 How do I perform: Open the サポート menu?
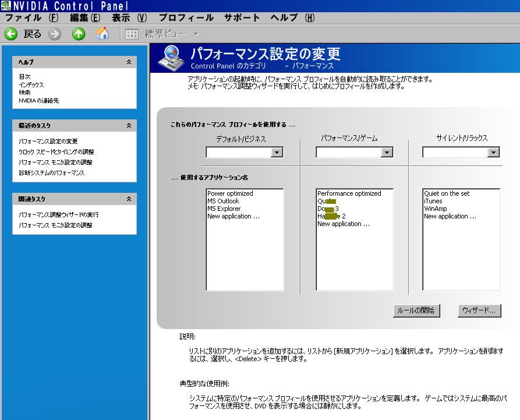(x=242, y=17)
